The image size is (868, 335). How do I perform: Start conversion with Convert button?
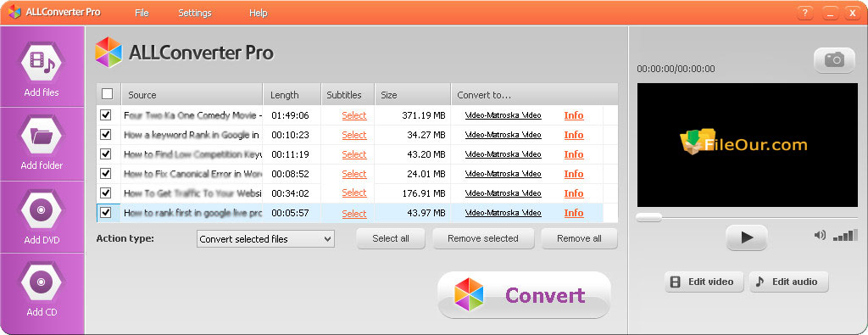[x=524, y=294]
